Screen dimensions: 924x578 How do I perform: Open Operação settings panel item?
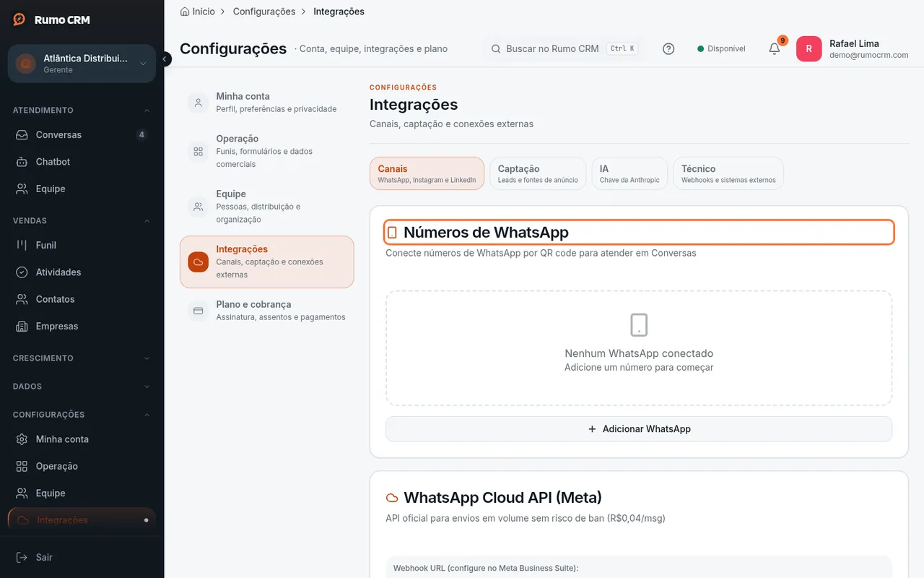[267, 151]
